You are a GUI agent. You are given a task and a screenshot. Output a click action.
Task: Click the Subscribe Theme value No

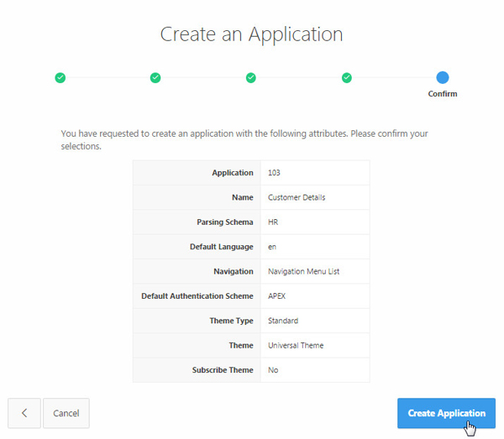click(x=273, y=370)
